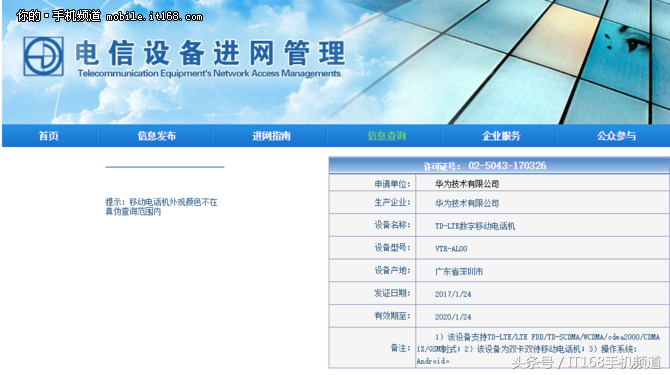This screenshot has width=670, height=375.
Task: Click the 设备名称 label
Action: (x=392, y=225)
